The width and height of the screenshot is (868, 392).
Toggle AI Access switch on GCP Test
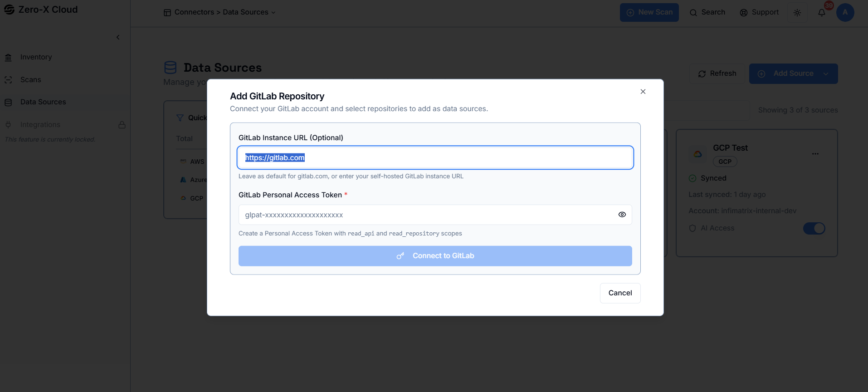814,228
